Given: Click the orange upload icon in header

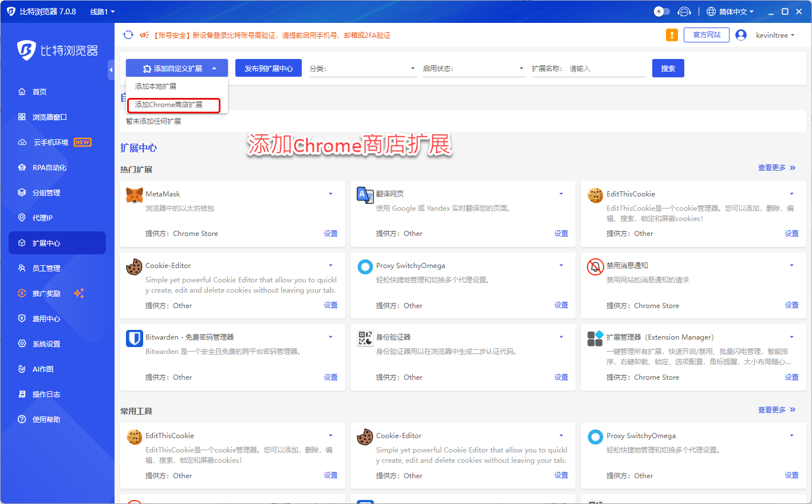Looking at the screenshot, I should 672,35.
